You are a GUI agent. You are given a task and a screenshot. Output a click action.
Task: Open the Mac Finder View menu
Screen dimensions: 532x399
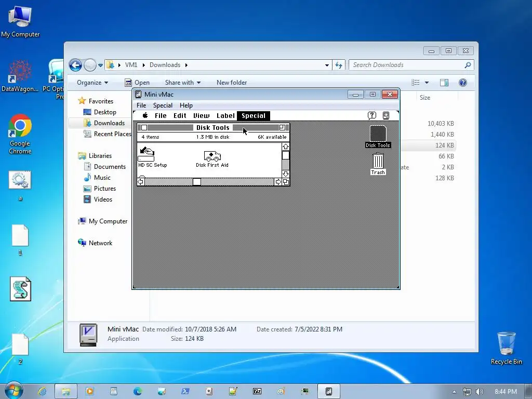pyautogui.click(x=201, y=115)
